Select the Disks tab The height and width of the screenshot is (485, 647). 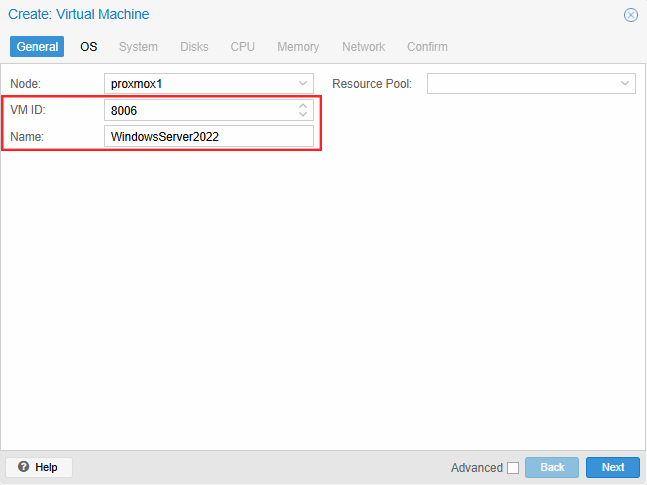coord(194,47)
